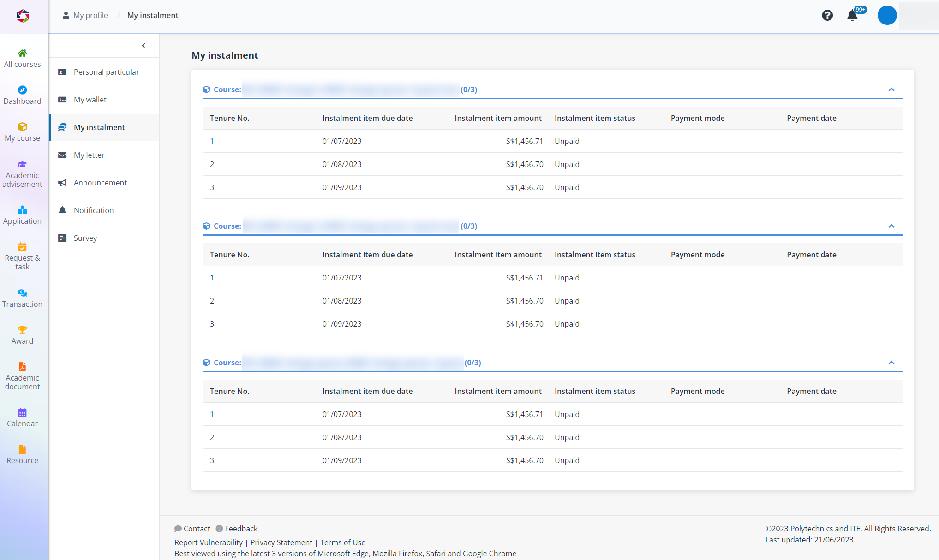Click the first Course title label

click(227, 89)
